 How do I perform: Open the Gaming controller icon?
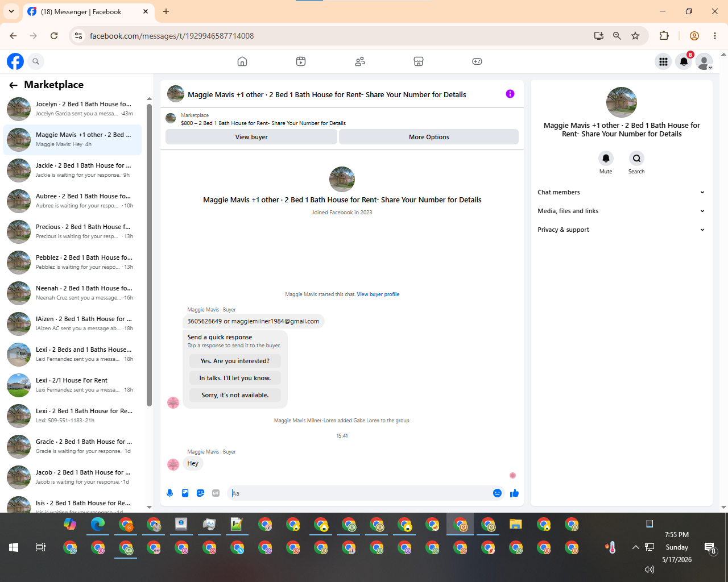click(477, 61)
